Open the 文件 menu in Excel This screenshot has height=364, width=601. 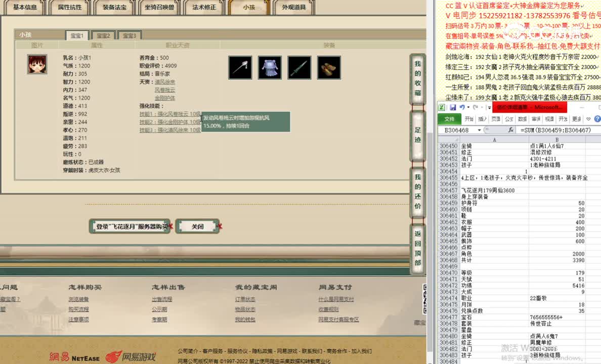coord(450,119)
